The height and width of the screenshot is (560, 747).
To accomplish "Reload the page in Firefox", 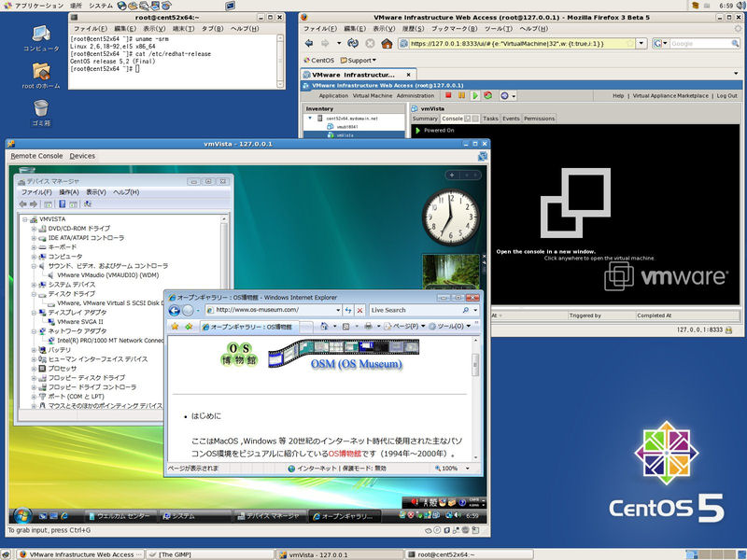I will (x=353, y=44).
